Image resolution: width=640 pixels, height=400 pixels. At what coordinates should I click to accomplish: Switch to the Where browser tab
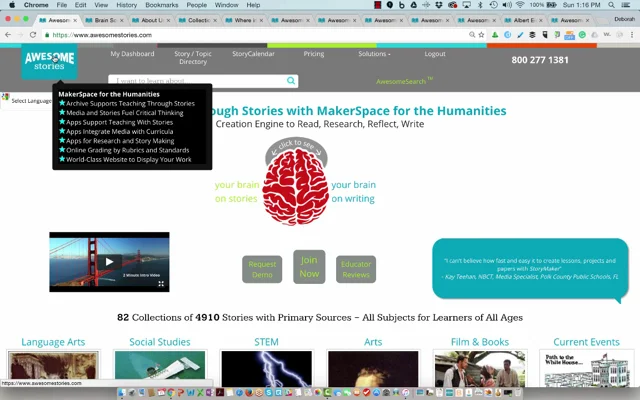coord(244,20)
